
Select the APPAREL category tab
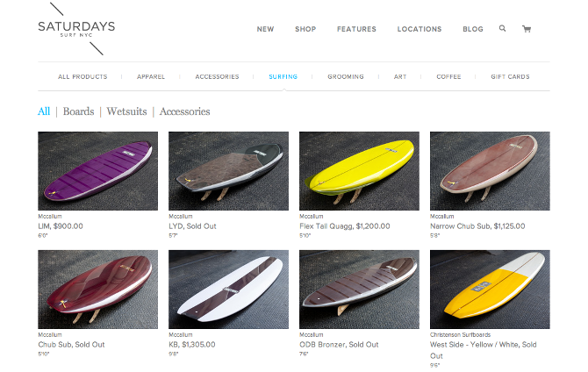click(x=151, y=76)
